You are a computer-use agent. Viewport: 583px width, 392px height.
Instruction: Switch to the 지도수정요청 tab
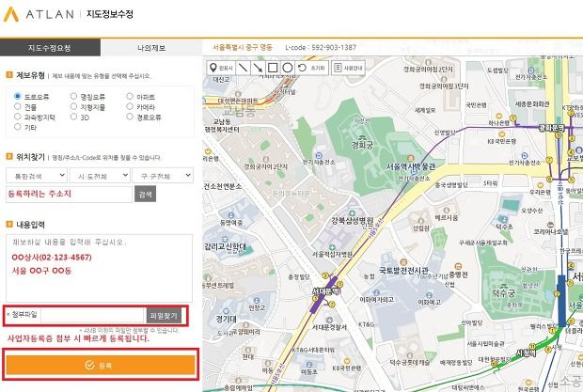pos(50,48)
